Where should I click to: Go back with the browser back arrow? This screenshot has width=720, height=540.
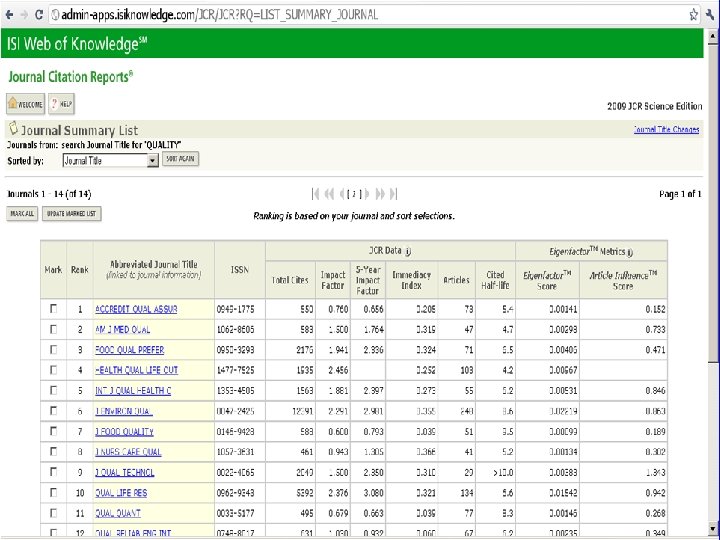click(x=9, y=15)
